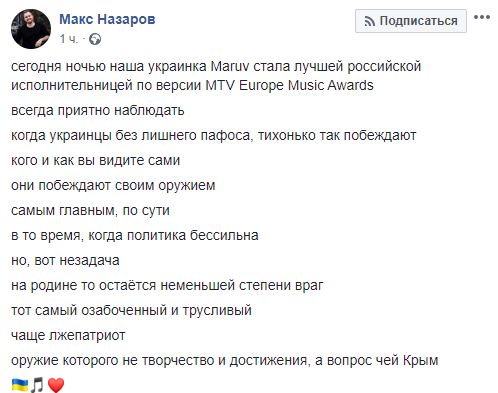Click the line 'чаще лжепатриот'
The image size is (498, 393).
tap(68, 335)
